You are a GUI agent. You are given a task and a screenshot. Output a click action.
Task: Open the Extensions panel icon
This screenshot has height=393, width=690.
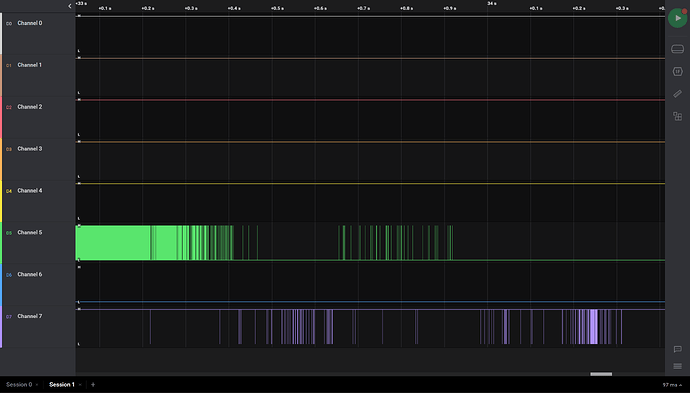coord(677,116)
